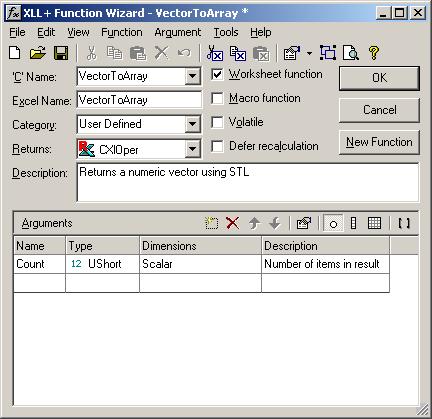This screenshot has width=432, height=419.
Task: Click into the Description text box
Action: pyautogui.click(x=248, y=182)
